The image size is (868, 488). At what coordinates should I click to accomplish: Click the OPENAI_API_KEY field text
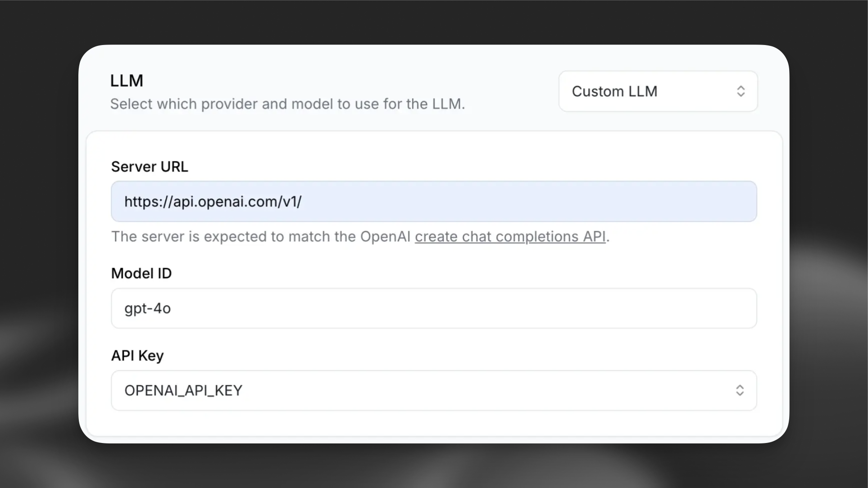pos(183,390)
